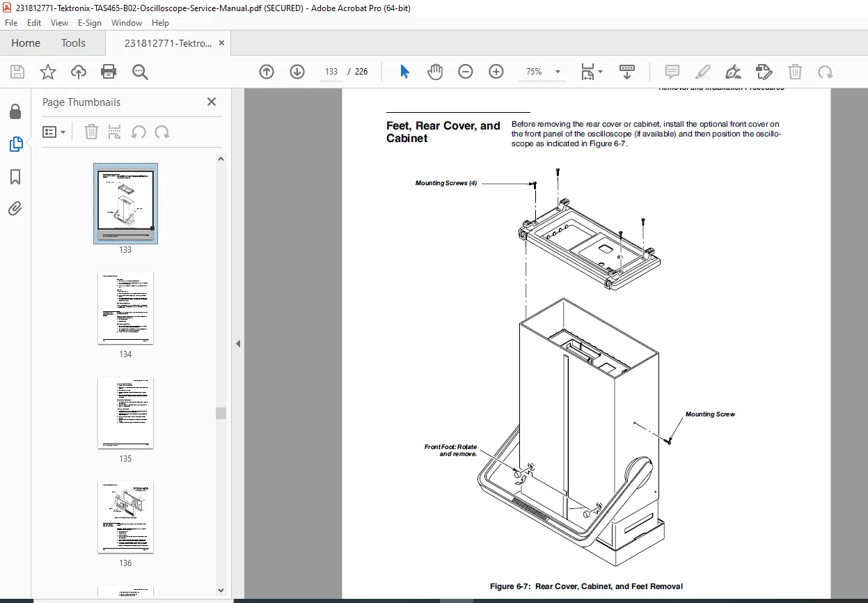Open the fit page options icon
Screen dimensions: 868x603
(592, 72)
